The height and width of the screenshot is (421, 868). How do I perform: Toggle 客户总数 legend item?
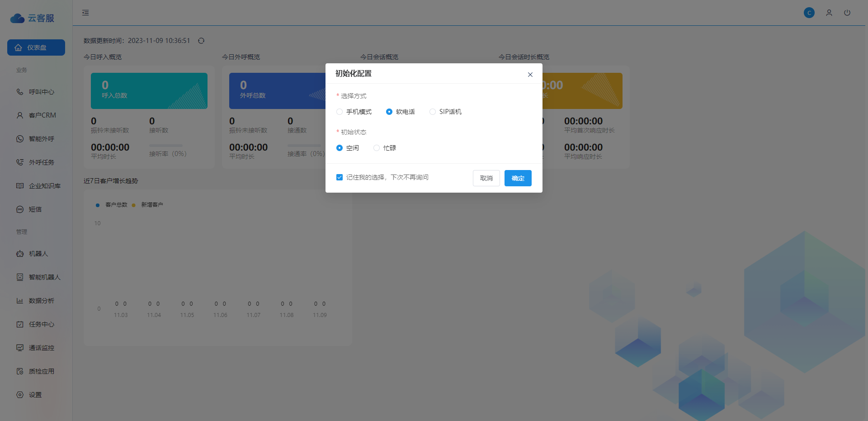[x=112, y=205]
